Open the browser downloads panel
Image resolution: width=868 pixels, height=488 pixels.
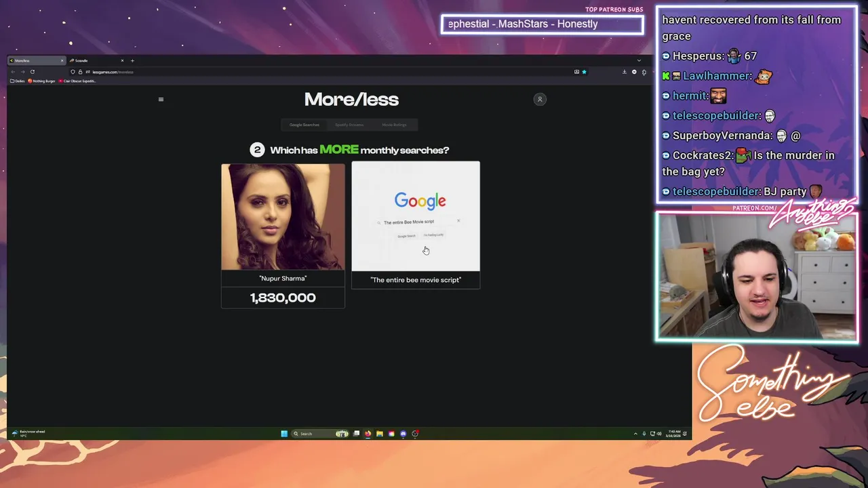[x=625, y=72]
